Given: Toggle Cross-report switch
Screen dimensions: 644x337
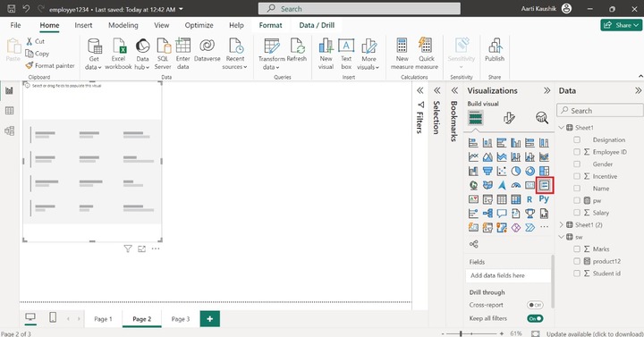Looking at the screenshot, I should pos(535,305).
